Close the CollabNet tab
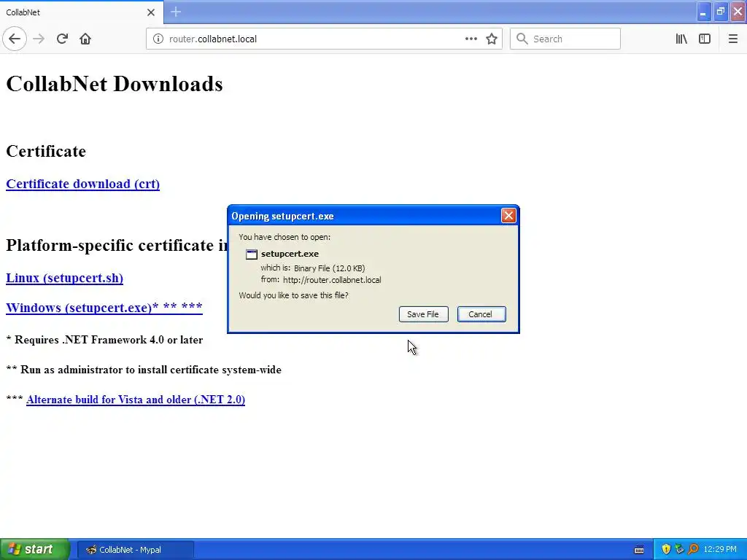This screenshot has width=747, height=560. point(150,12)
